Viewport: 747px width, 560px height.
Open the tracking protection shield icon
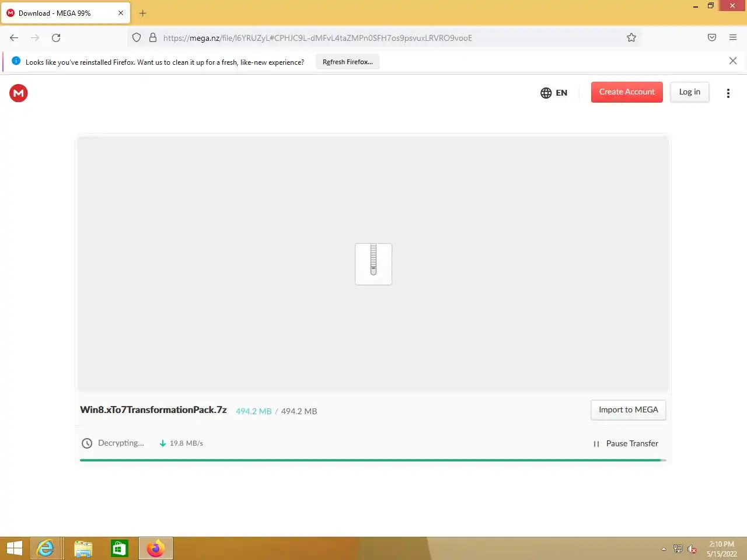point(137,38)
